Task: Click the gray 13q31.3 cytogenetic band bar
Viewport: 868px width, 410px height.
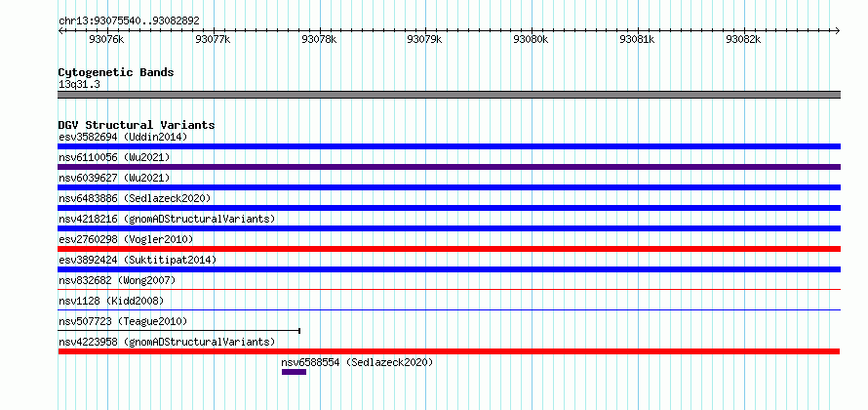Action: pyautogui.click(x=449, y=95)
